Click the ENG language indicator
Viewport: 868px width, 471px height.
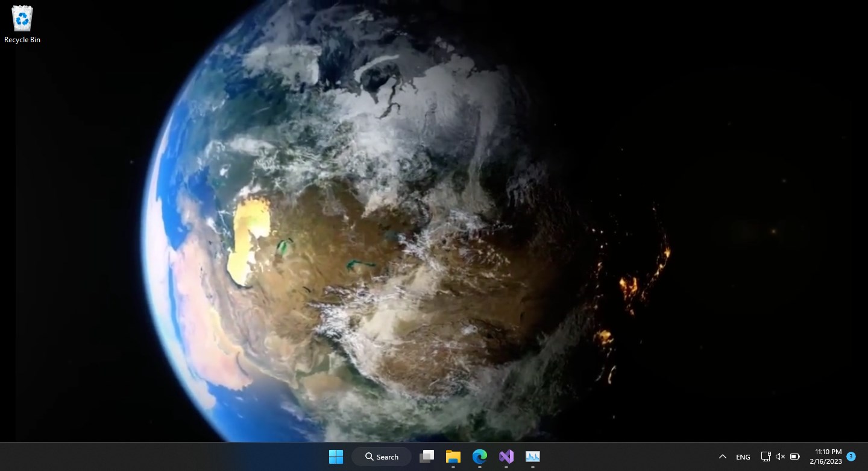(743, 457)
